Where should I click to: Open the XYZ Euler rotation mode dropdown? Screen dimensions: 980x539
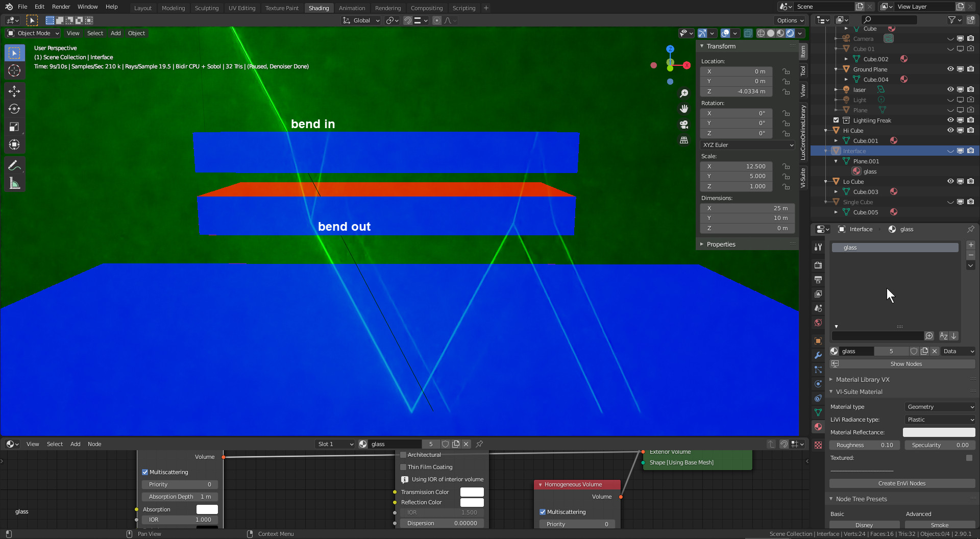pos(748,145)
